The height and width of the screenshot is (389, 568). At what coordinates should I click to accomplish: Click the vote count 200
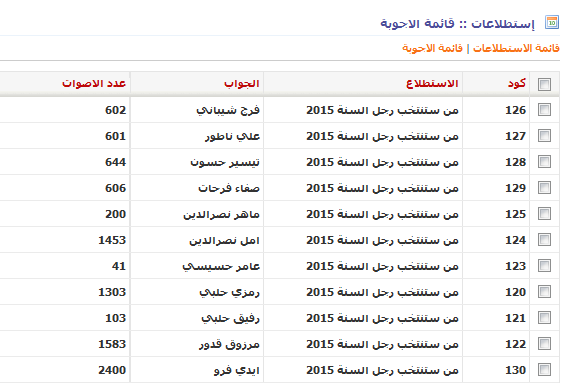pyautogui.click(x=116, y=214)
